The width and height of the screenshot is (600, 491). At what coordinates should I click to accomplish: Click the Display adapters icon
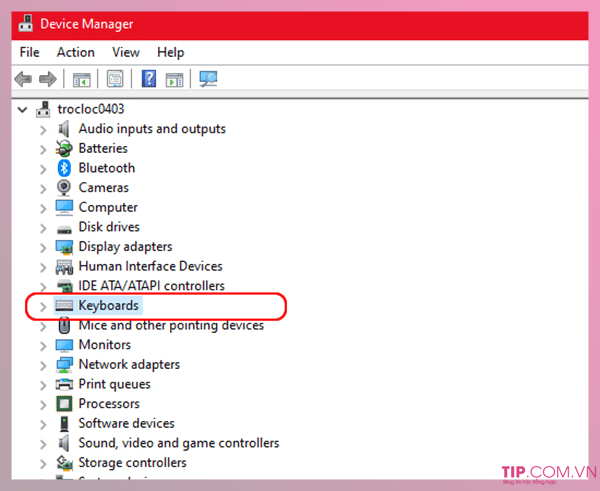(x=64, y=247)
